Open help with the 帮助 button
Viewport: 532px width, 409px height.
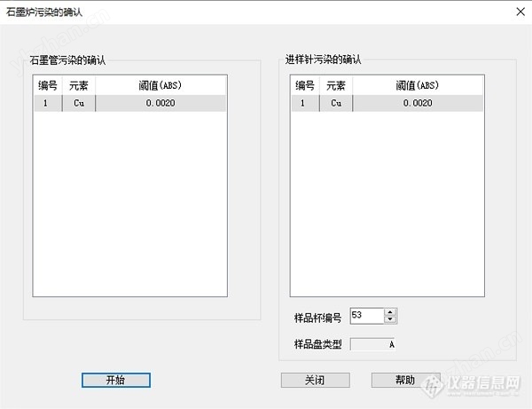[x=405, y=380]
